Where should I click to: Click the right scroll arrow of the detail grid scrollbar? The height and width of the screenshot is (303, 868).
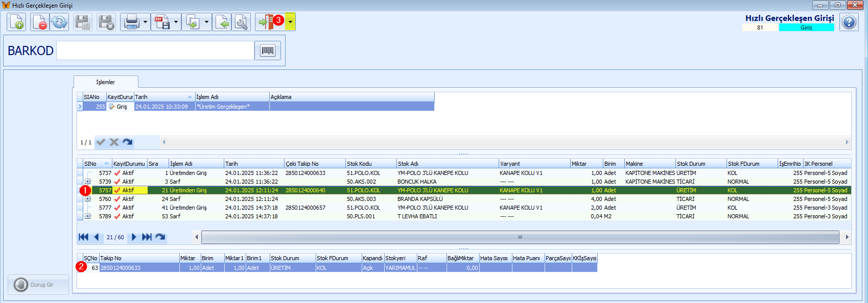pos(847,237)
